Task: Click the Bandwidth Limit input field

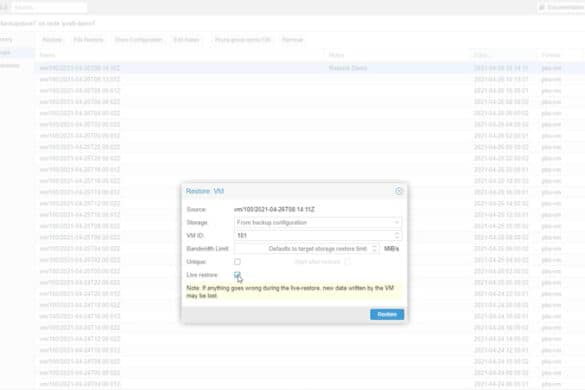Action: coord(303,249)
